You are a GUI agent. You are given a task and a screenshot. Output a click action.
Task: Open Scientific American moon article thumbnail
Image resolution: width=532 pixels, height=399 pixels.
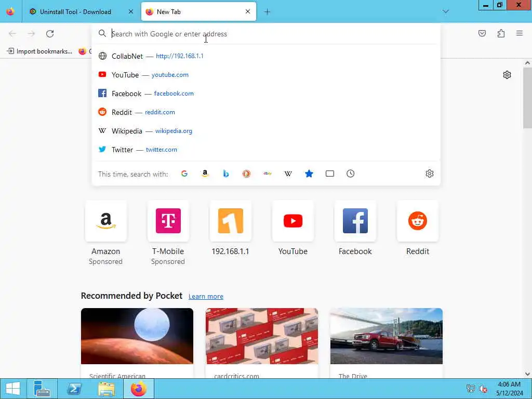click(x=137, y=336)
